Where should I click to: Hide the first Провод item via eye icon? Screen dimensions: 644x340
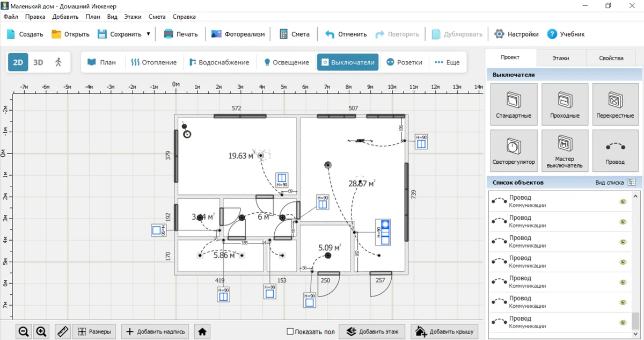(623, 202)
